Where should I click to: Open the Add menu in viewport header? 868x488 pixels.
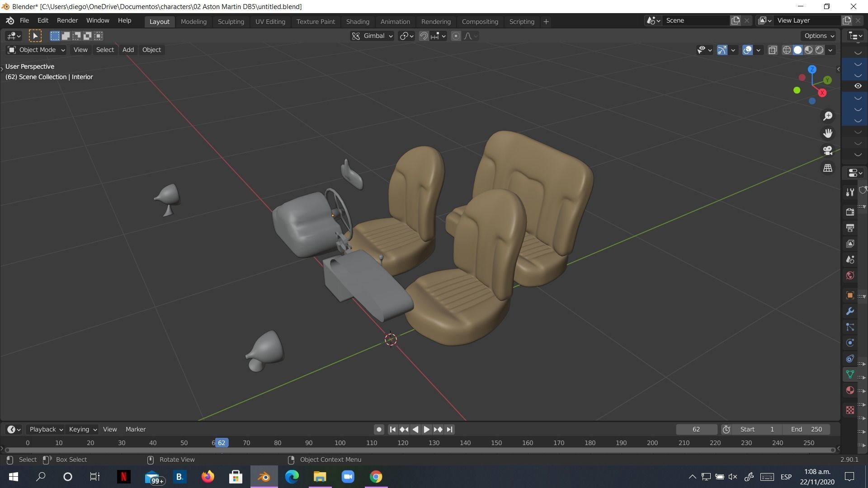click(128, 50)
